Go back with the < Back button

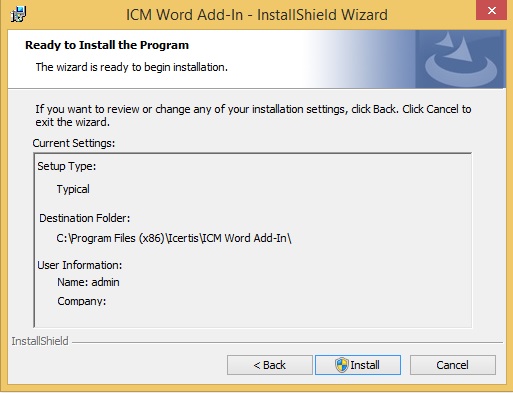(x=270, y=365)
